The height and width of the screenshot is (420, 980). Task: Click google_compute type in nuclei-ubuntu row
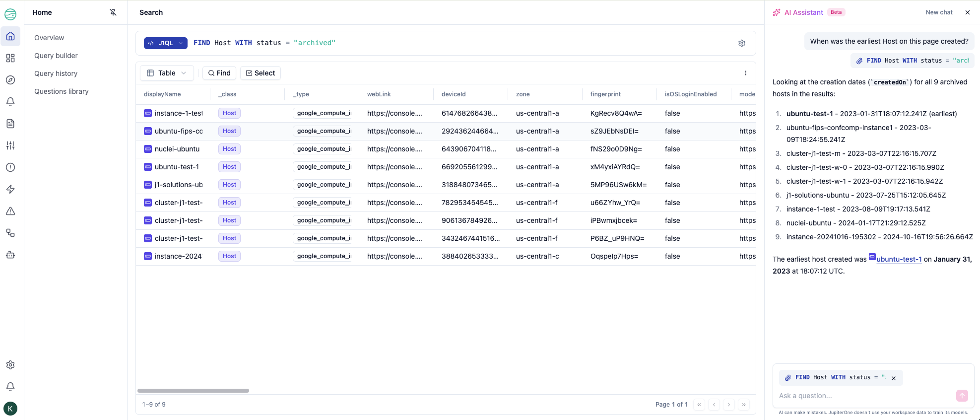[323, 149]
